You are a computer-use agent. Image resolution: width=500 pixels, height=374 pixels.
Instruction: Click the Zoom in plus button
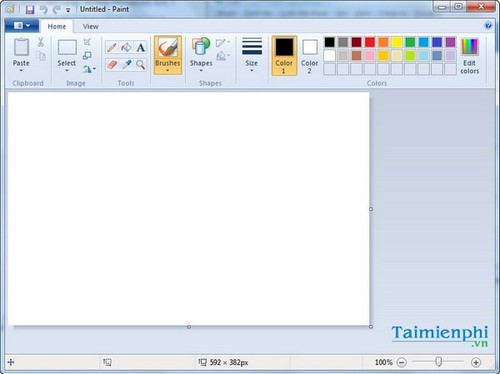(476, 362)
